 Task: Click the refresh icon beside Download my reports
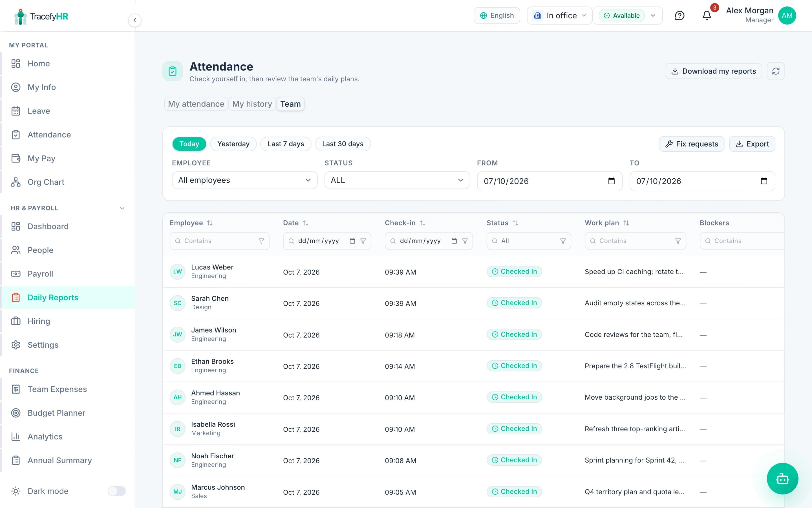775,71
